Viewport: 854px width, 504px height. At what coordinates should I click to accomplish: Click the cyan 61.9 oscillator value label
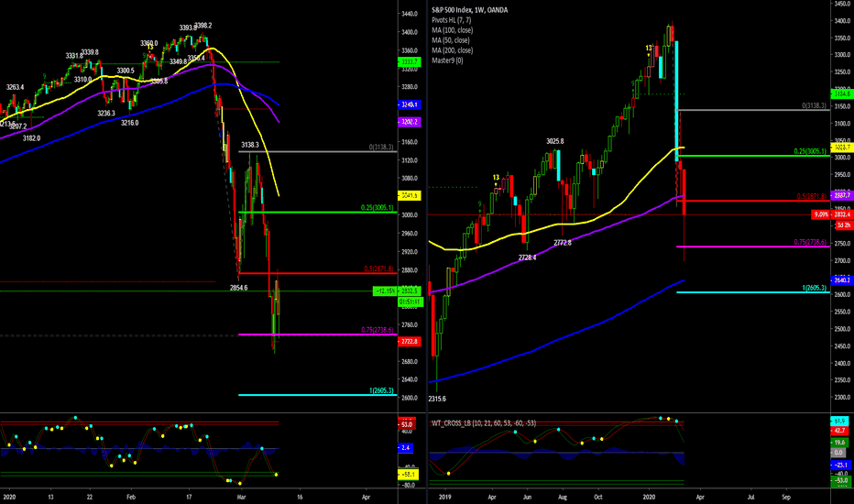pos(839,422)
